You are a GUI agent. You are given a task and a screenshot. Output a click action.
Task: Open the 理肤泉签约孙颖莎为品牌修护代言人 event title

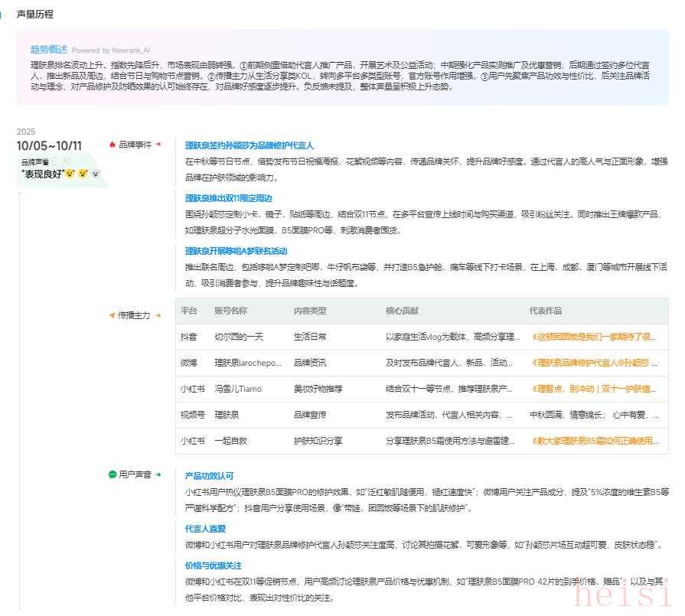(x=250, y=145)
